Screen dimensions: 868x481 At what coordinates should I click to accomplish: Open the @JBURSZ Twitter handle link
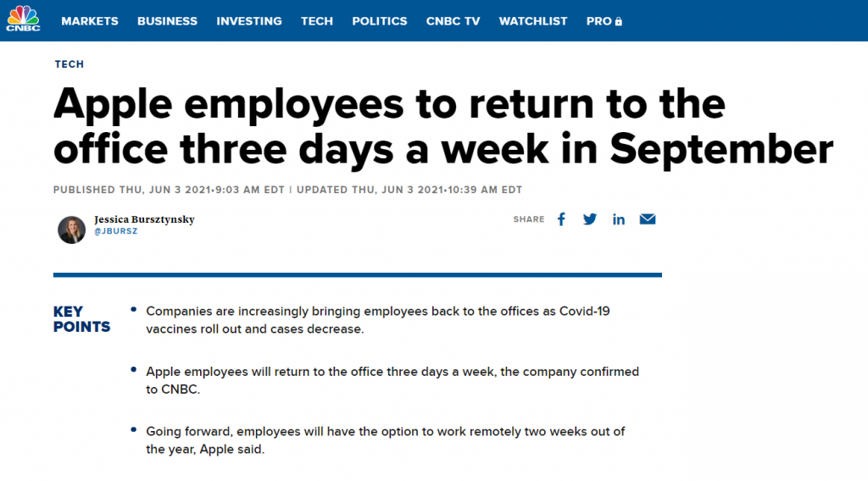coord(115,231)
